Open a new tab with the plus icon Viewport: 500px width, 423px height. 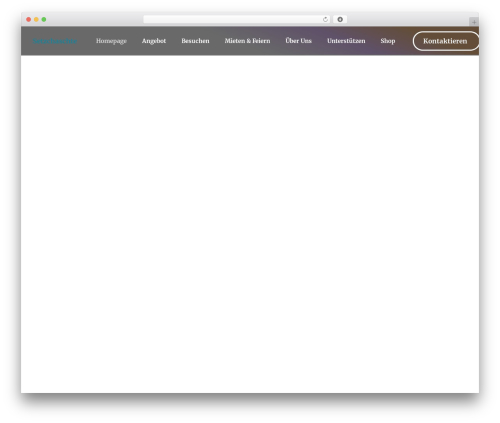(474, 22)
